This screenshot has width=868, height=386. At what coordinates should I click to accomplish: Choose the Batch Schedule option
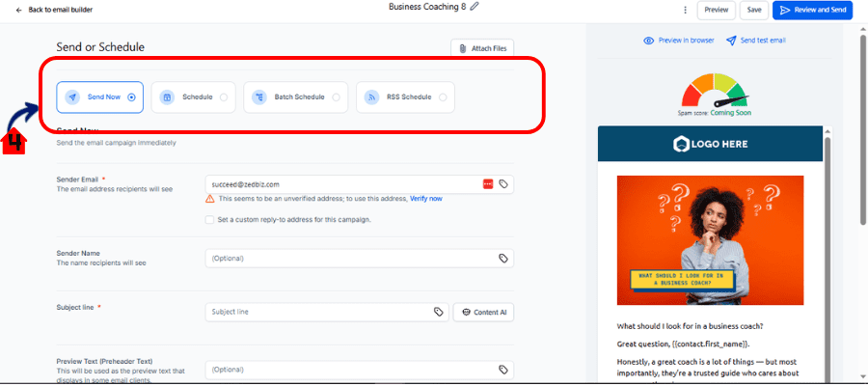click(336, 96)
